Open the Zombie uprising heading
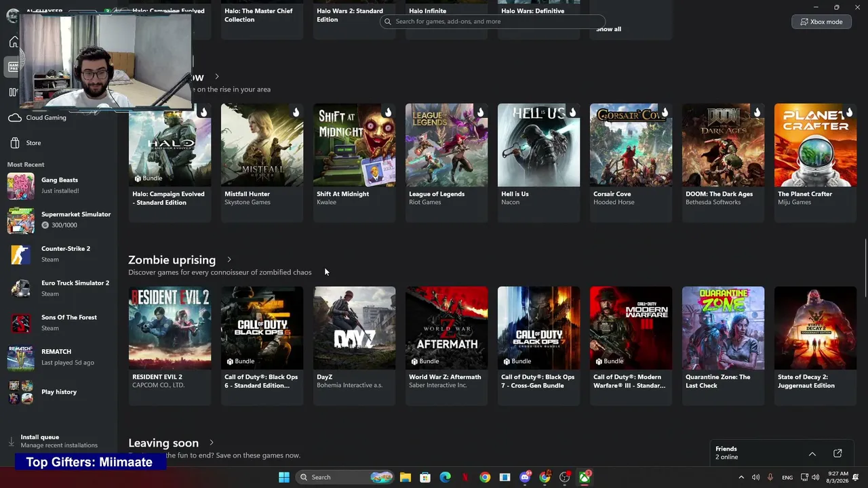 172,260
